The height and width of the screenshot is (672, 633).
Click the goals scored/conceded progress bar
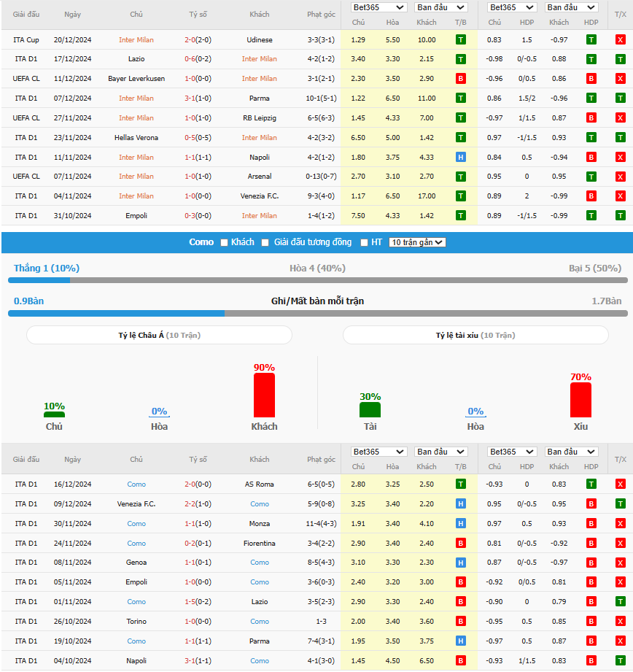pyautogui.click(x=318, y=314)
